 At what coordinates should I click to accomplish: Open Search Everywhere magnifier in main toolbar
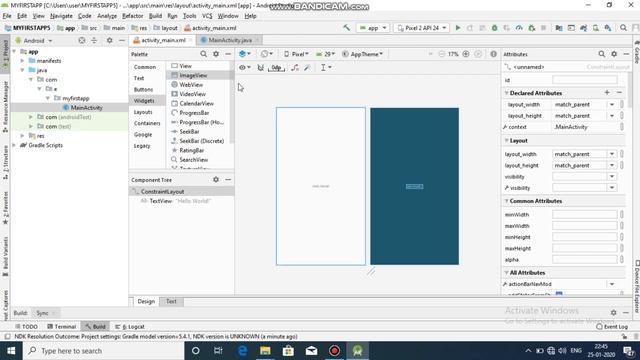click(623, 28)
